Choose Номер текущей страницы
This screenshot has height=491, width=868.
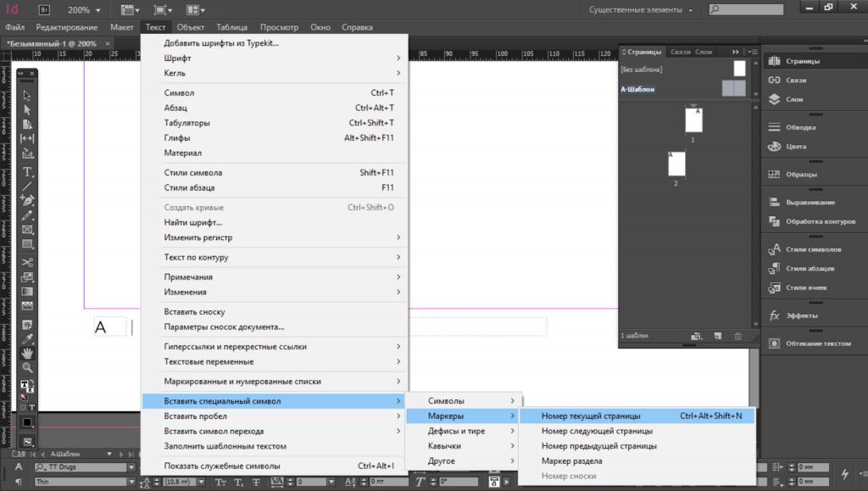pyautogui.click(x=591, y=416)
